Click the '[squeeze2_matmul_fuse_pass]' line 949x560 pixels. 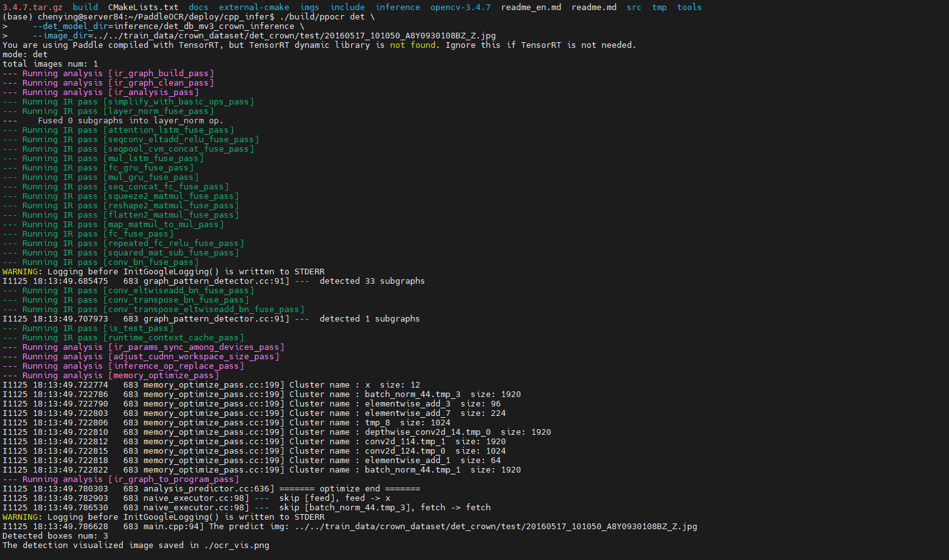[x=121, y=196]
